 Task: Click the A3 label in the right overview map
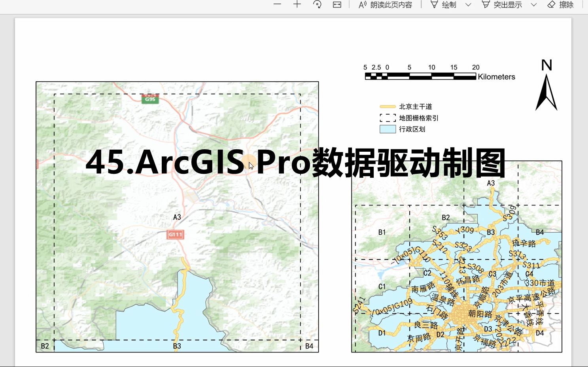491,183
